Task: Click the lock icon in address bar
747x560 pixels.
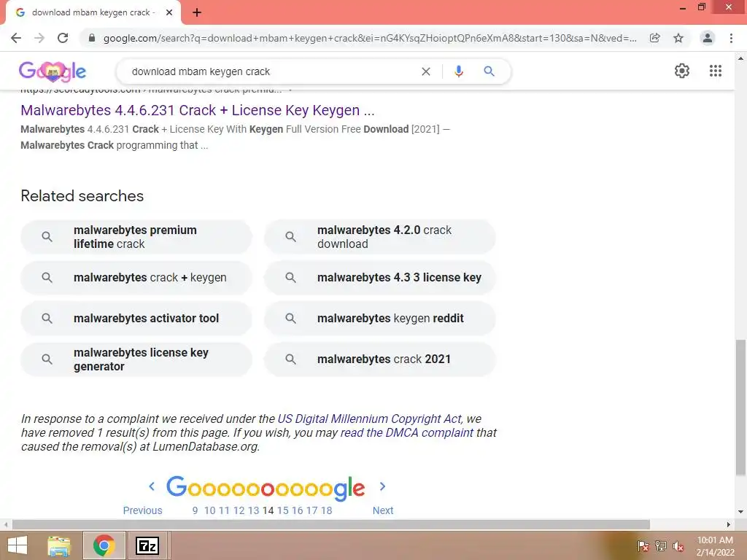Action: click(92, 38)
